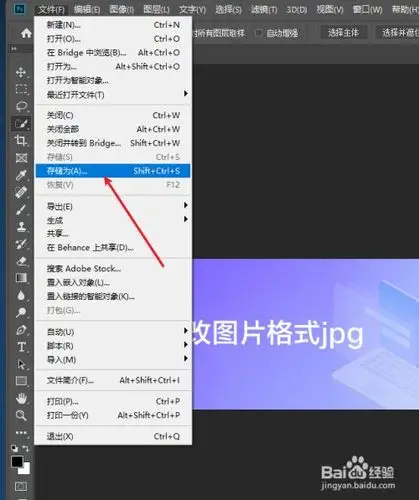This screenshot has width=419, height=500.
Task: Select the Hand tool
Action: point(21,398)
